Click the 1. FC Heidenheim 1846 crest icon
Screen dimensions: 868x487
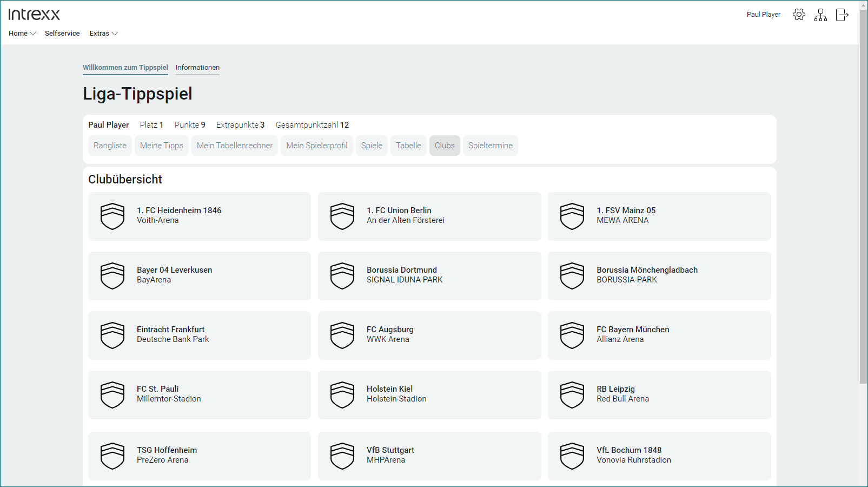pyautogui.click(x=112, y=216)
